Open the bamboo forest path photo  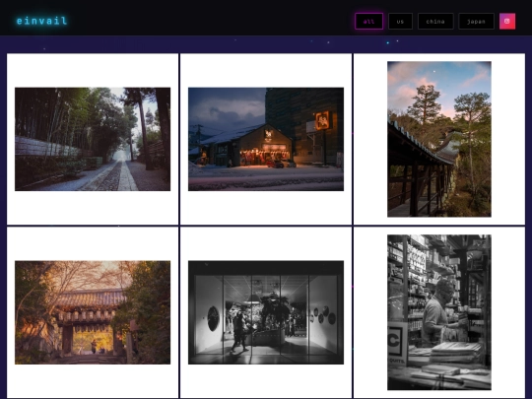click(93, 139)
